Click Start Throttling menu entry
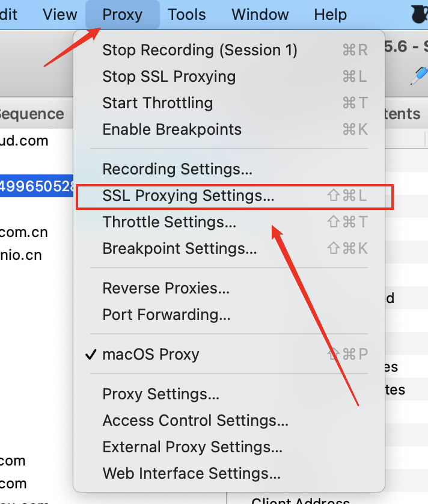This screenshot has width=428, height=504. pos(157,103)
